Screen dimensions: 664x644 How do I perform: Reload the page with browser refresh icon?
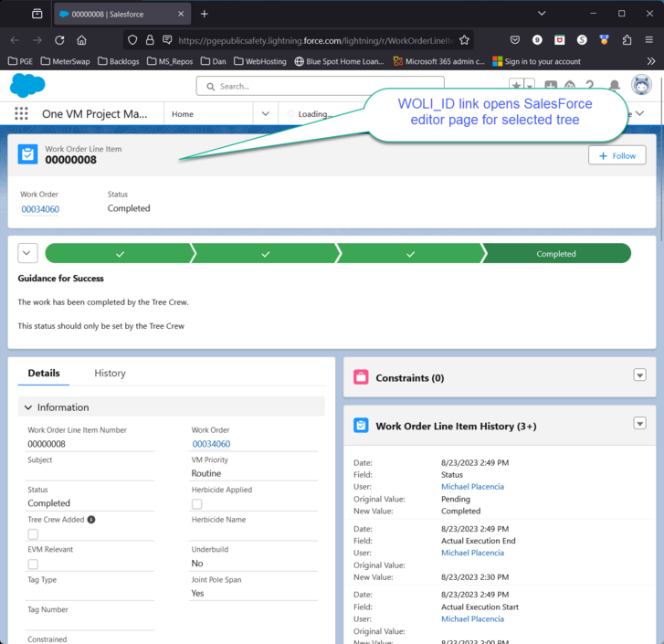[59, 40]
